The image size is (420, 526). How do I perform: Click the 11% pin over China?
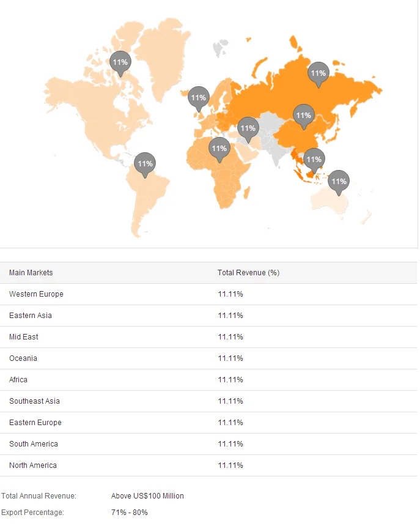[x=303, y=115]
